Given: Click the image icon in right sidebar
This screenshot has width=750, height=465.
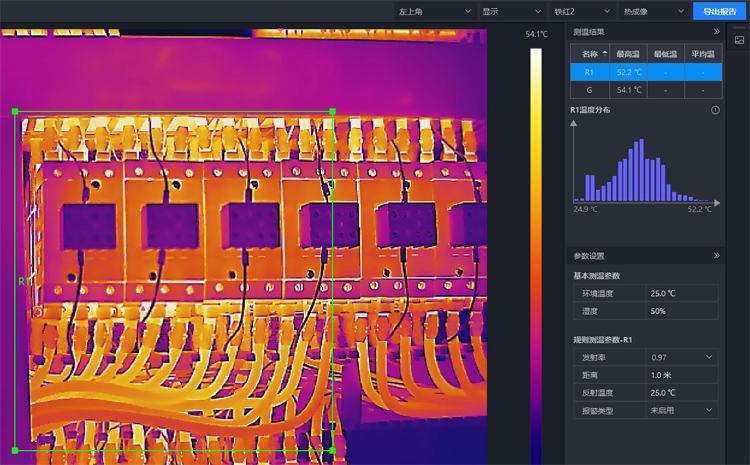Looking at the screenshot, I should [x=739, y=40].
